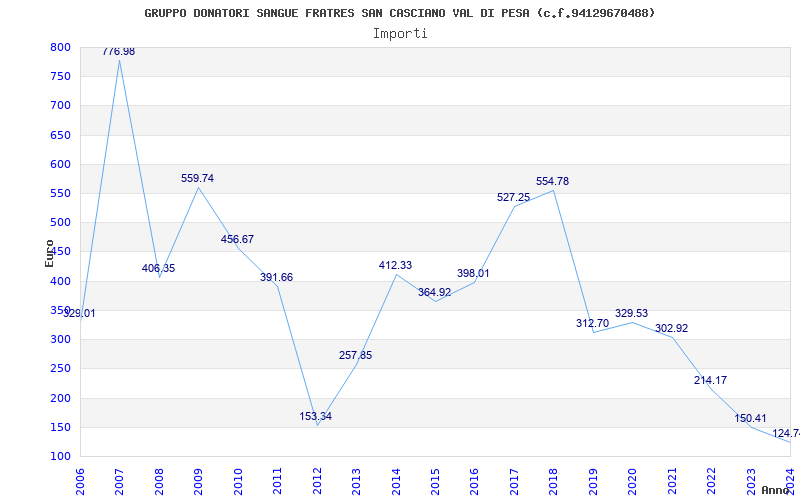
Task: Select the 750 Euro axis tick label
Action: pyautogui.click(x=60, y=77)
